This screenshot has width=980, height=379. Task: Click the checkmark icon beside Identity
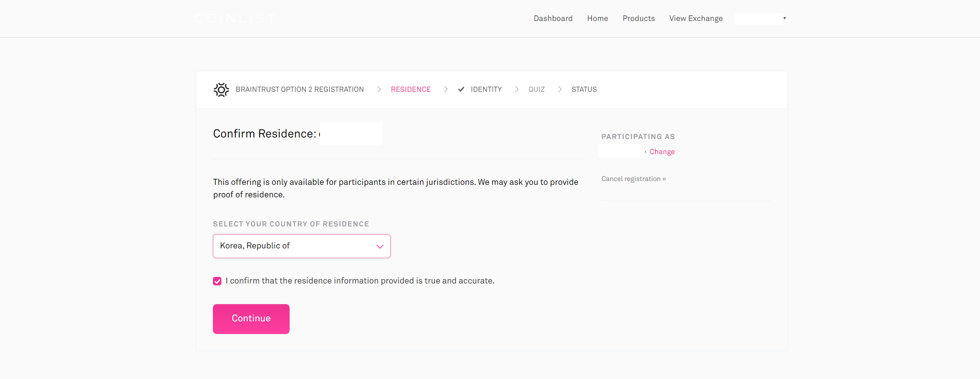461,90
